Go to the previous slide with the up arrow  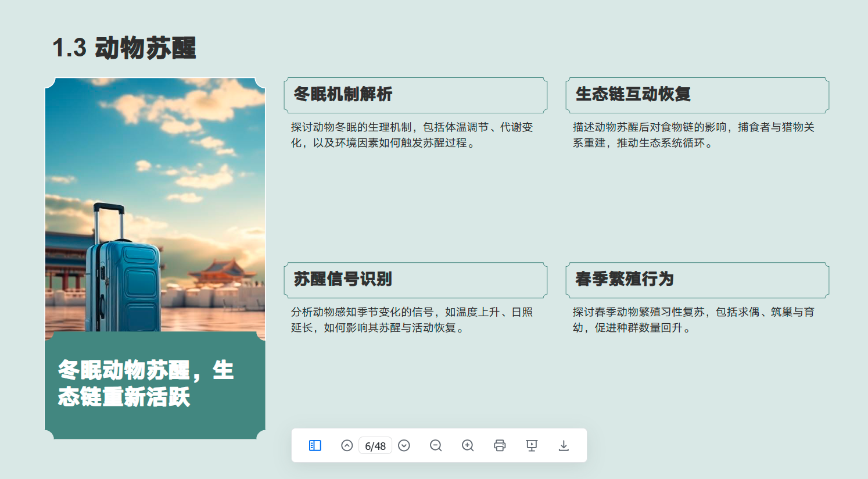[347, 445]
